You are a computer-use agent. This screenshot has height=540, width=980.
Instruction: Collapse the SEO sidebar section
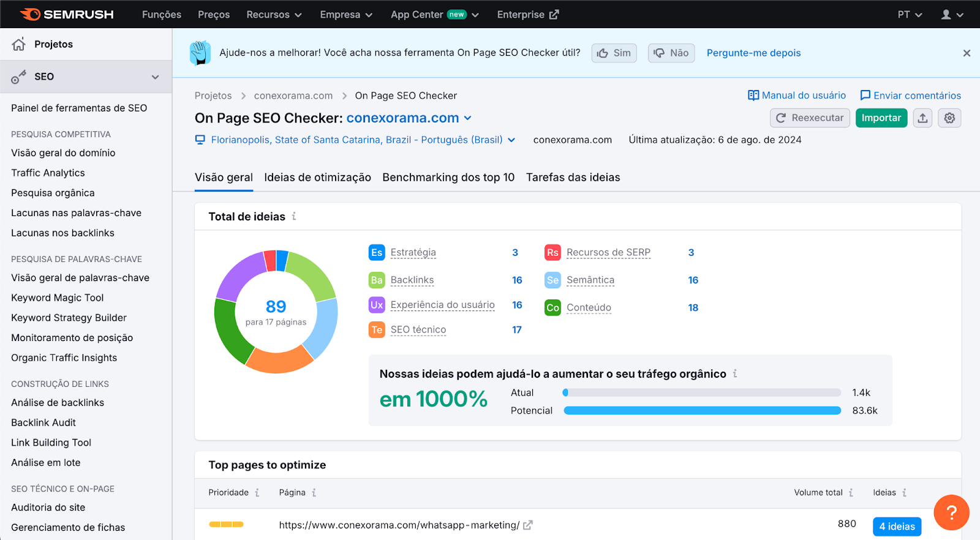(x=155, y=77)
